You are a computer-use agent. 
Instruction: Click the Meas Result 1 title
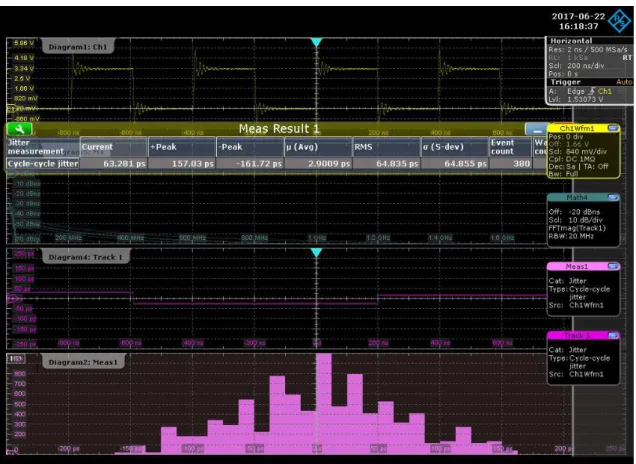coord(279,129)
